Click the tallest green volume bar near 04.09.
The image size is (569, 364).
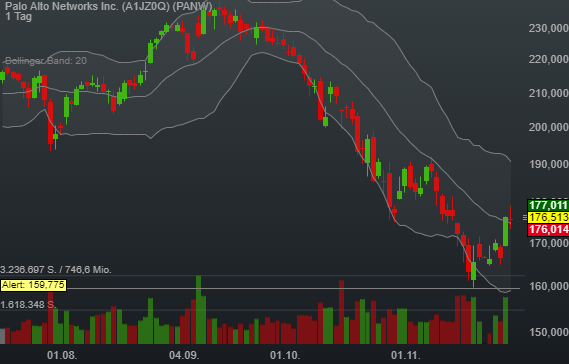[x=198, y=310]
